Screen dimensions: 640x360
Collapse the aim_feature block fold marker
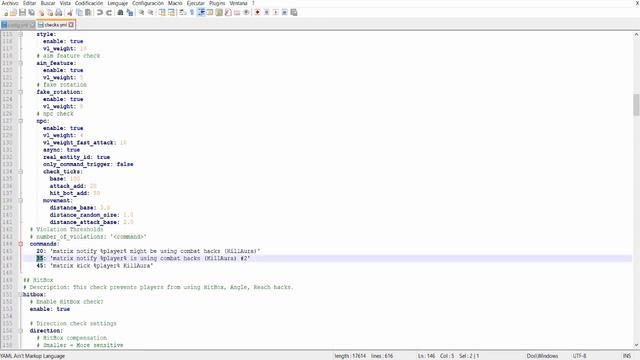[x=20, y=63]
